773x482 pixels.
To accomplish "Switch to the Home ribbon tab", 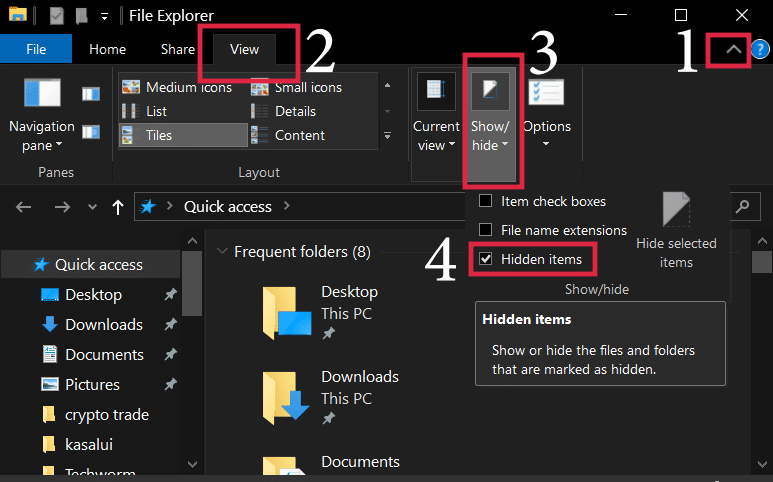I will (107, 49).
